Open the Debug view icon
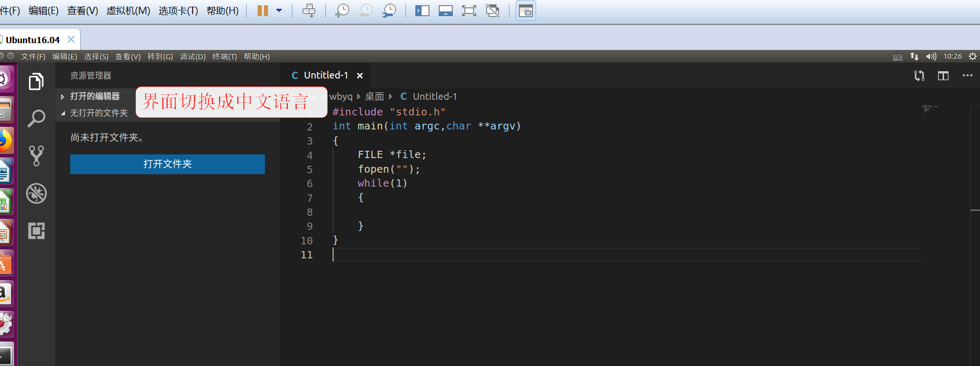The image size is (980, 366). point(36,193)
